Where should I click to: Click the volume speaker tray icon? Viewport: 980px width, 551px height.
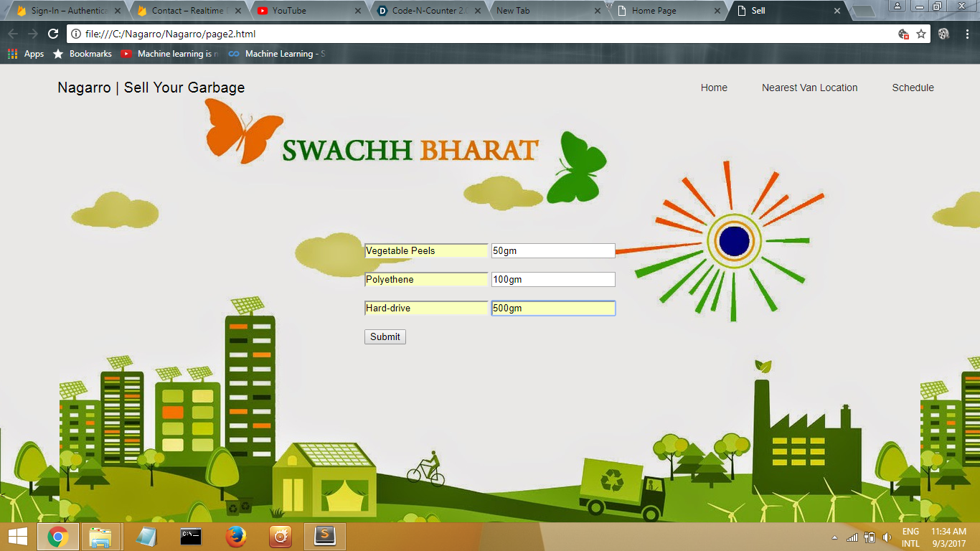tap(887, 537)
